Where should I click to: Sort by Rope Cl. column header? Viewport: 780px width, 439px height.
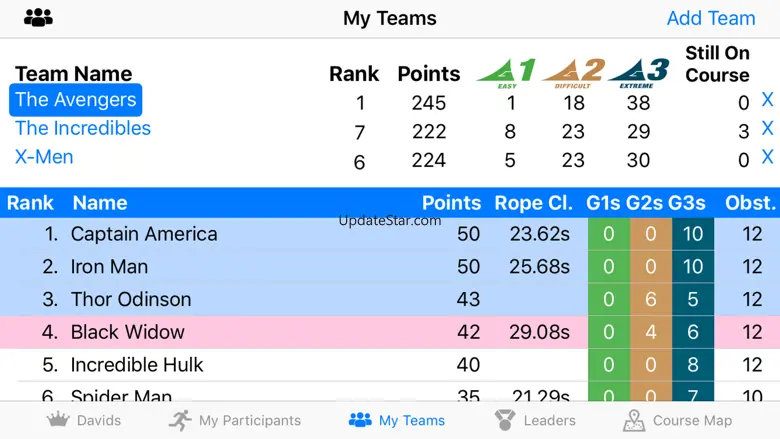[x=533, y=203]
